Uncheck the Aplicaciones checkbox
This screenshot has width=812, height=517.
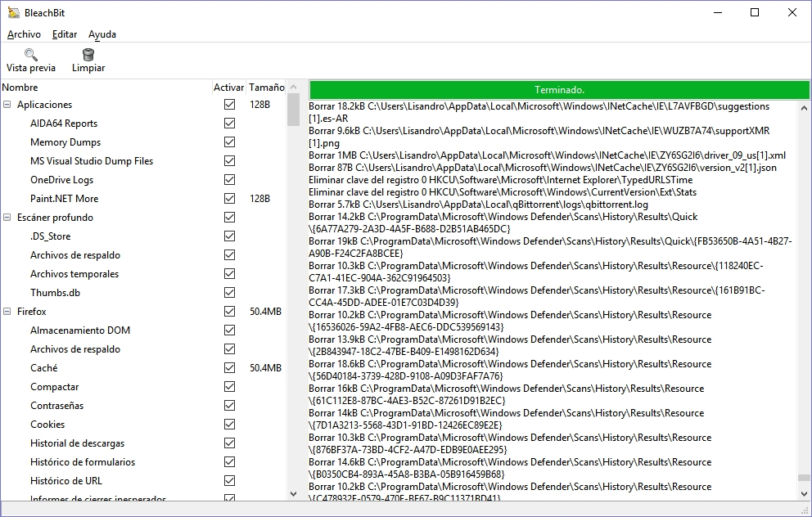(229, 105)
